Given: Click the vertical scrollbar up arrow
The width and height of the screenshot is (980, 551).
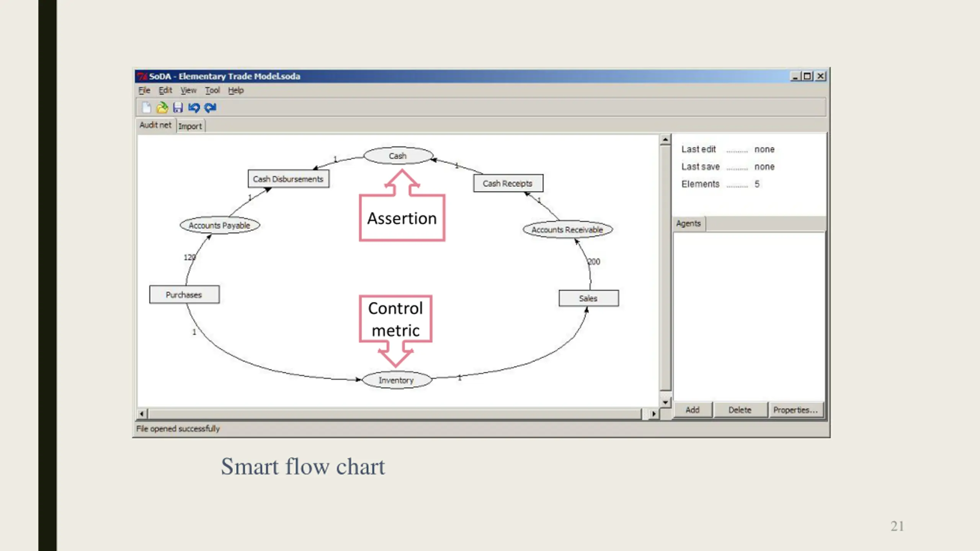Looking at the screenshot, I should tap(665, 140).
